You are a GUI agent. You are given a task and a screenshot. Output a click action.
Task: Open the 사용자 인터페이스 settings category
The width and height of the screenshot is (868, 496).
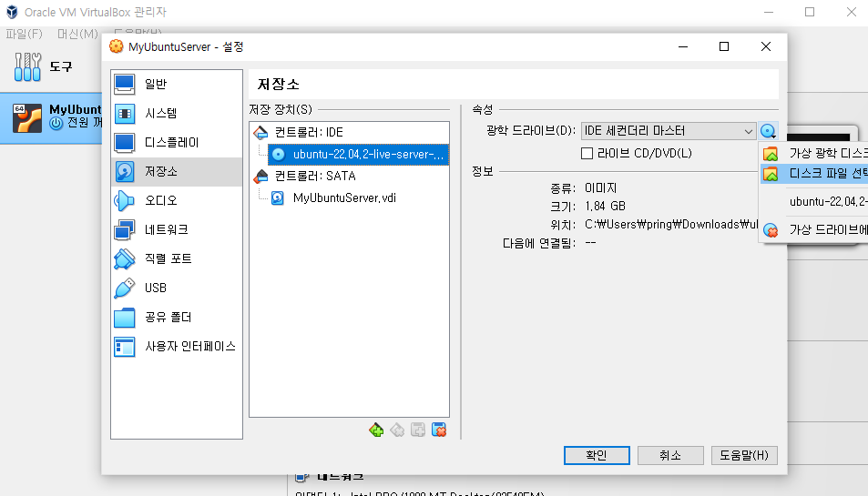pyautogui.click(x=176, y=347)
